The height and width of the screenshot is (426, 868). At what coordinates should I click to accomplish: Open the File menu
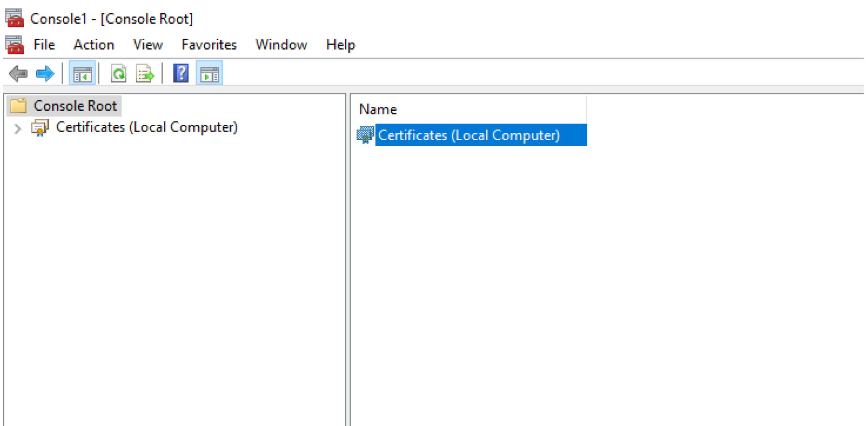44,44
